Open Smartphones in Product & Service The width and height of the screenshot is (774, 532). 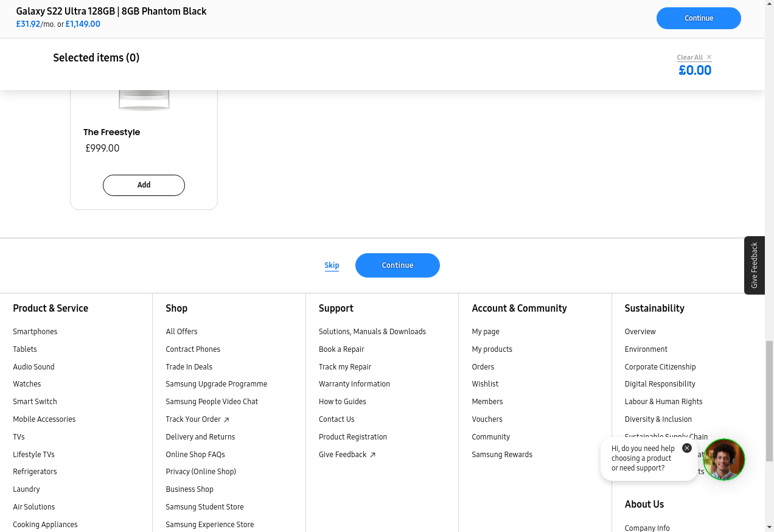pos(35,332)
